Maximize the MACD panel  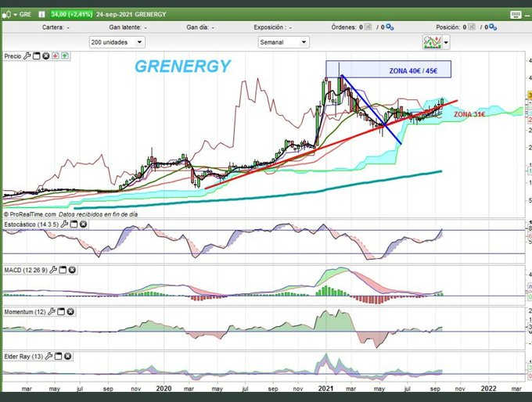(63, 270)
